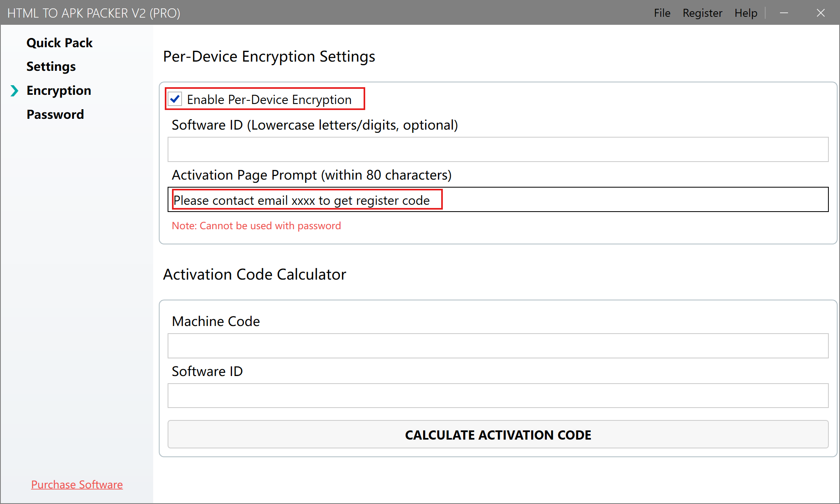This screenshot has width=840, height=504.
Task: Click the calculator Software ID field
Action: (x=498, y=396)
